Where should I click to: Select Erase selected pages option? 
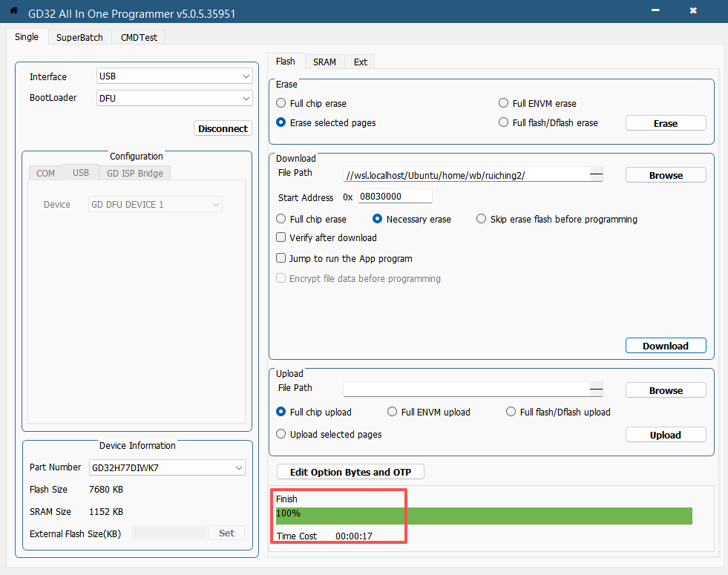click(326, 122)
